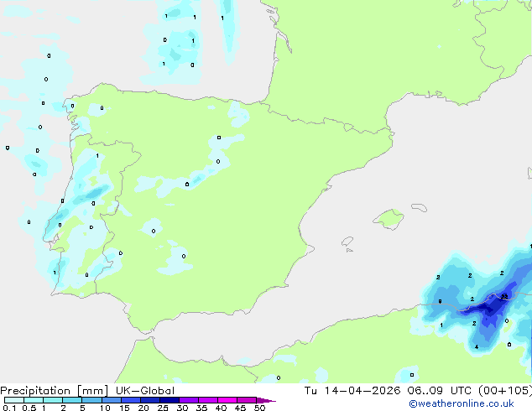This screenshot has width=532, height=411.
Task: Click the Ibiza island outline
Action: 347,242
